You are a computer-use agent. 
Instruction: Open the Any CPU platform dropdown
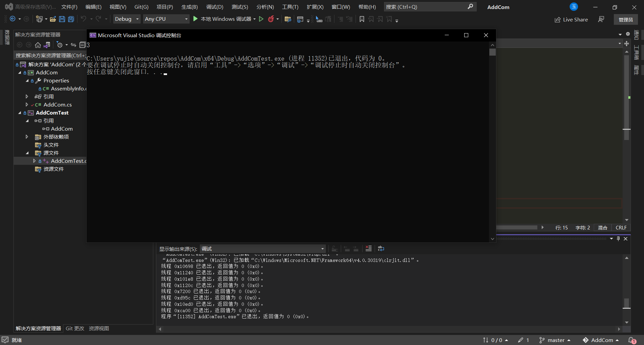coord(166,19)
